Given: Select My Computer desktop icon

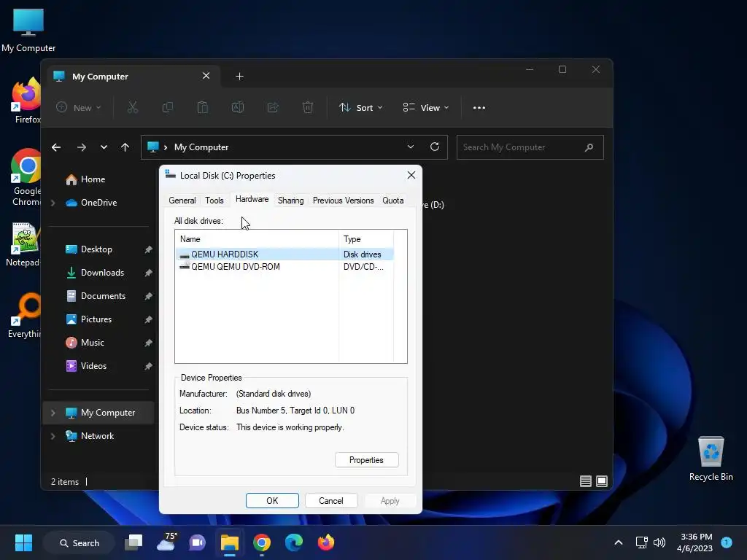Looking at the screenshot, I should [28, 30].
